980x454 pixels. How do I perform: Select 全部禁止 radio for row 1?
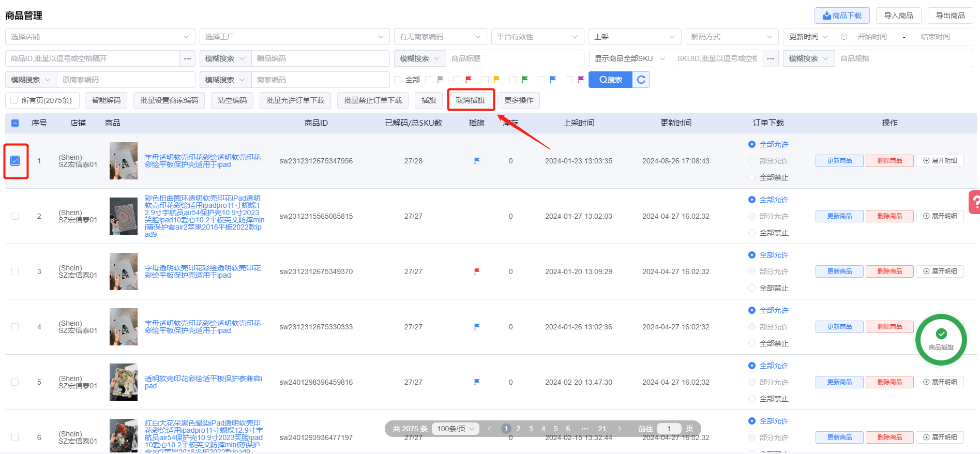(x=752, y=177)
